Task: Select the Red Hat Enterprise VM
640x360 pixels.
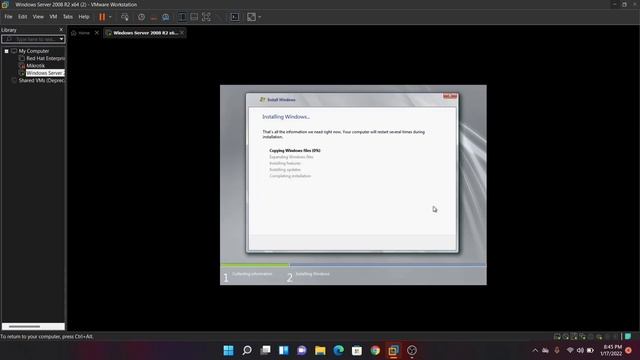Action: 45,58
